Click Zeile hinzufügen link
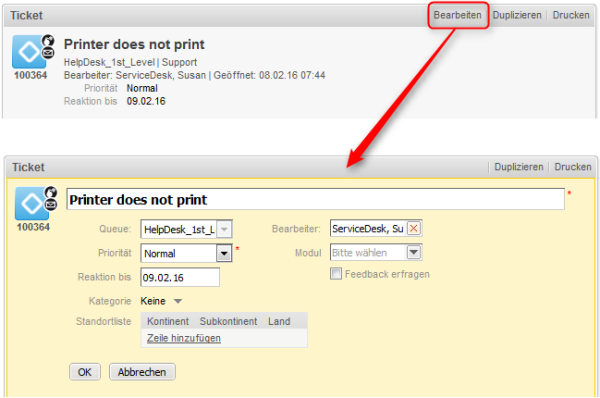Viewport: 600px width, 398px height. (x=184, y=338)
